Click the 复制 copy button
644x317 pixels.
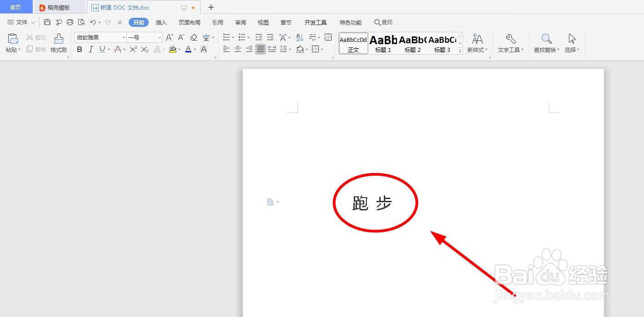pyautogui.click(x=36, y=49)
